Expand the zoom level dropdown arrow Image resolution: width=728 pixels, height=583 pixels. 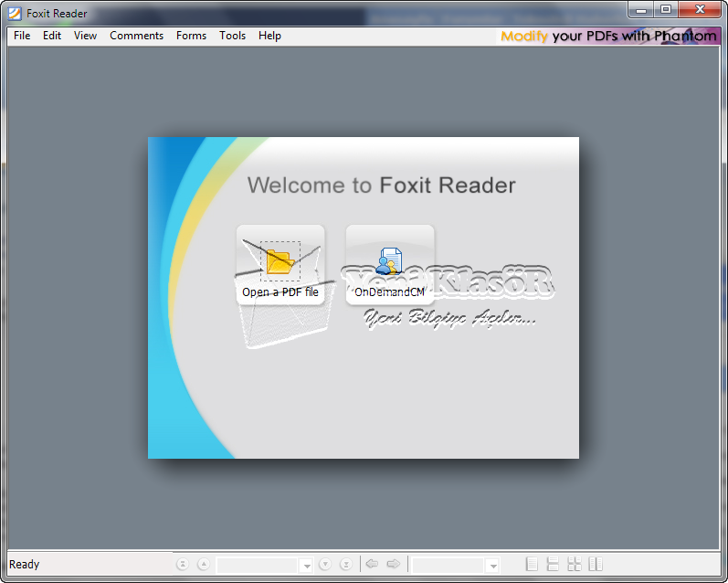[493, 566]
